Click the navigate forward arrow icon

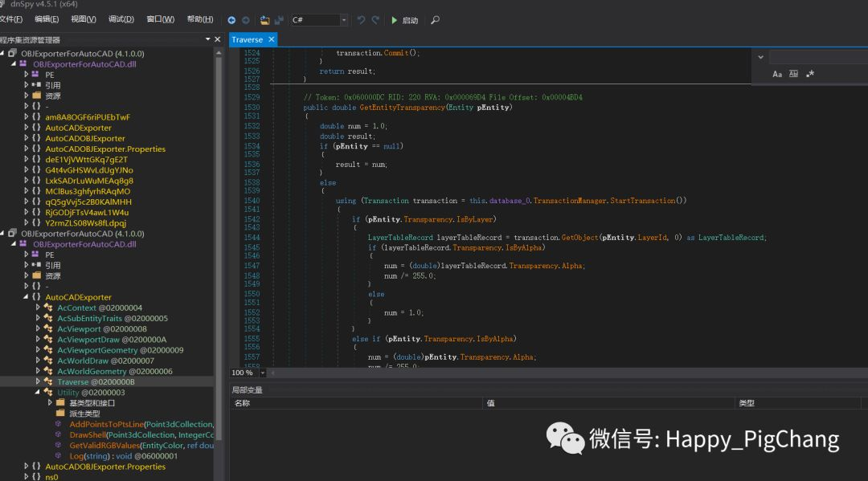245,20
